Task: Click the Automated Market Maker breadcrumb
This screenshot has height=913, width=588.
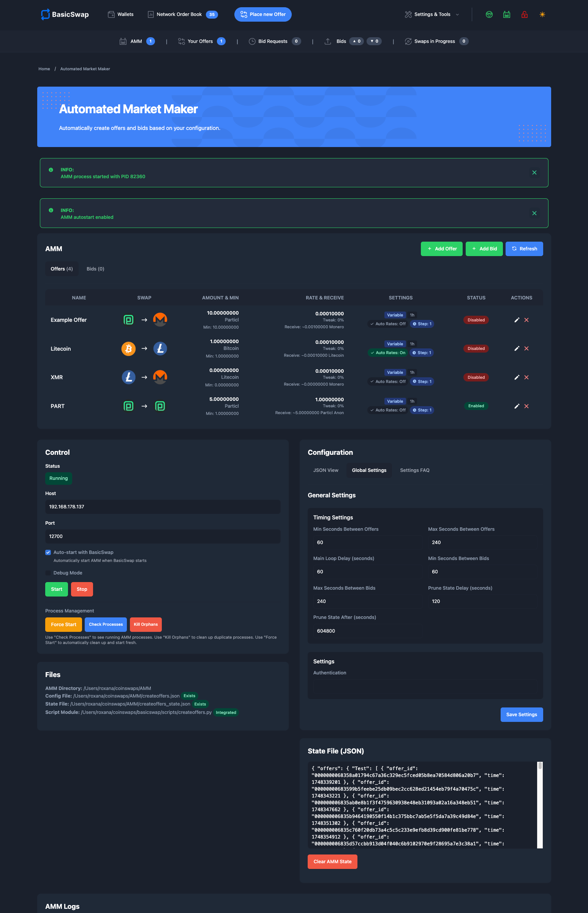Action: pyautogui.click(x=85, y=69)
